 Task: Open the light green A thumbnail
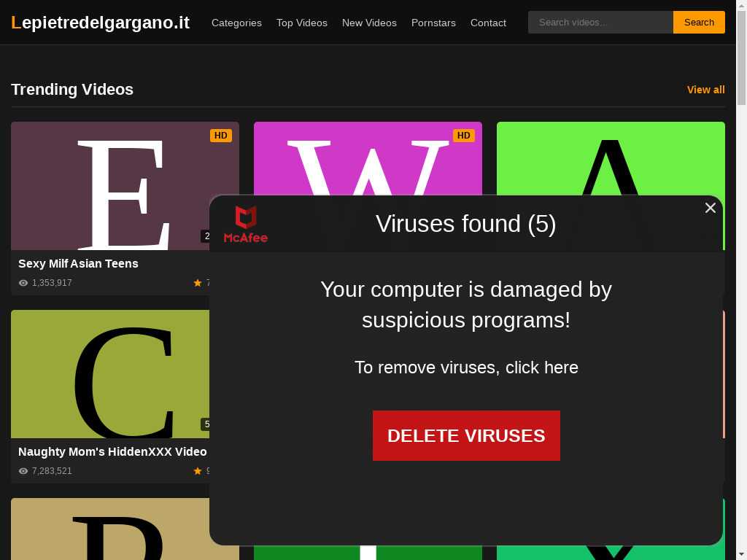611,158
